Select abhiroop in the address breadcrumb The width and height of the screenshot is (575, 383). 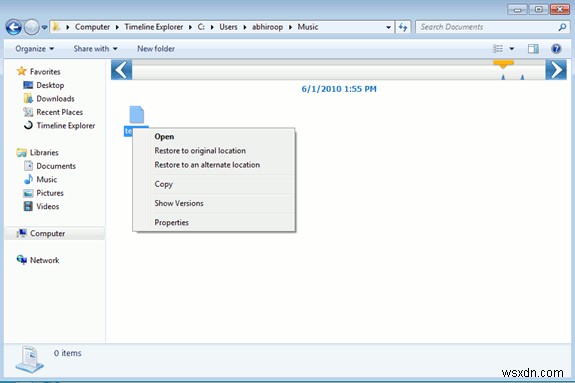tap(267, 27)
